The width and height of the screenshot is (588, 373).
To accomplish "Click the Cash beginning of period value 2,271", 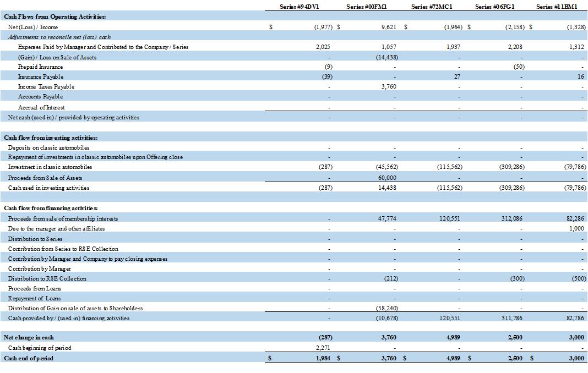I will (323, 348).
